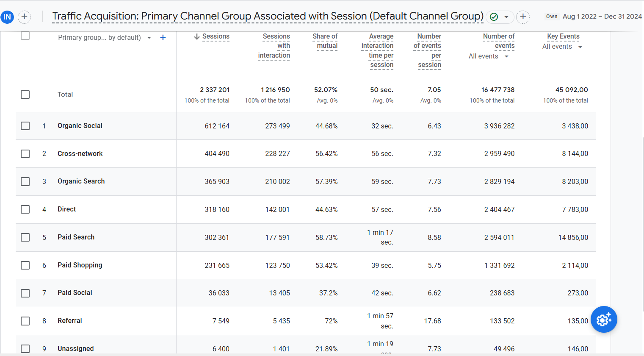Image resolution: width=644 pixels, height=356 pixels.
Task: Check the Total row checkbox
Action: point(25,95)
